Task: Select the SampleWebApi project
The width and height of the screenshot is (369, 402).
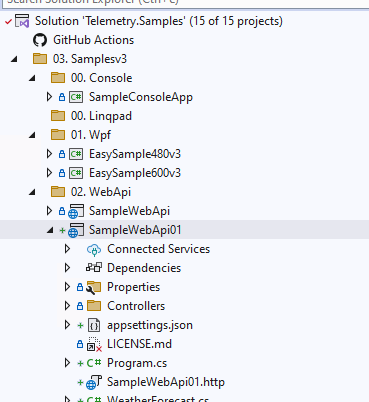Action: 129,211
